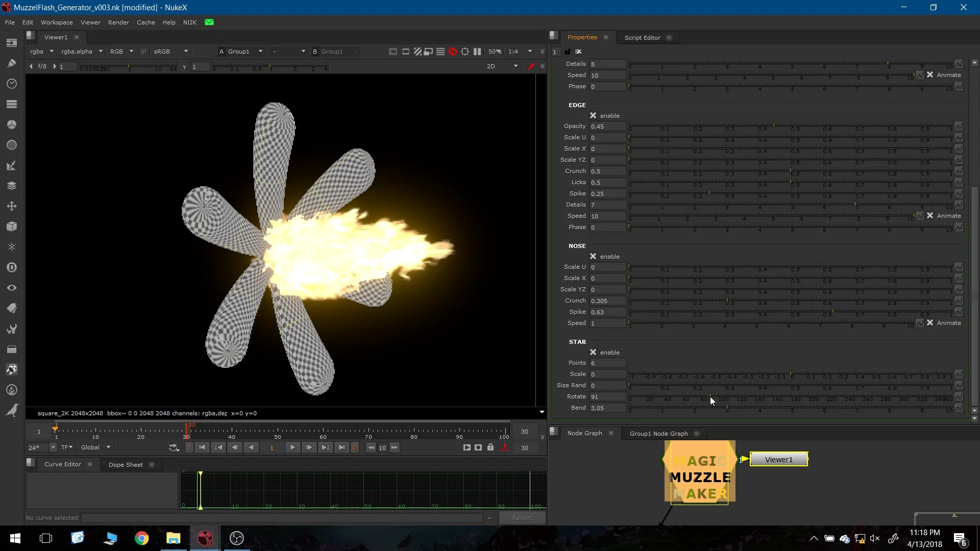Viewport: 980px width, 551px height.
Task: Click the Revert button in Curve Editor
Action: (522, 518)
